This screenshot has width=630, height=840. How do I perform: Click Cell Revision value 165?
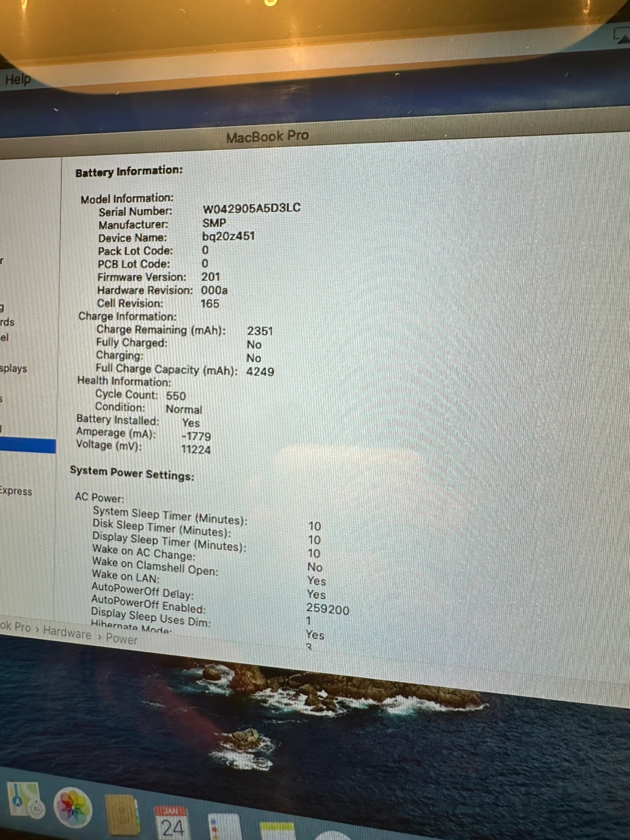(209, 303)
